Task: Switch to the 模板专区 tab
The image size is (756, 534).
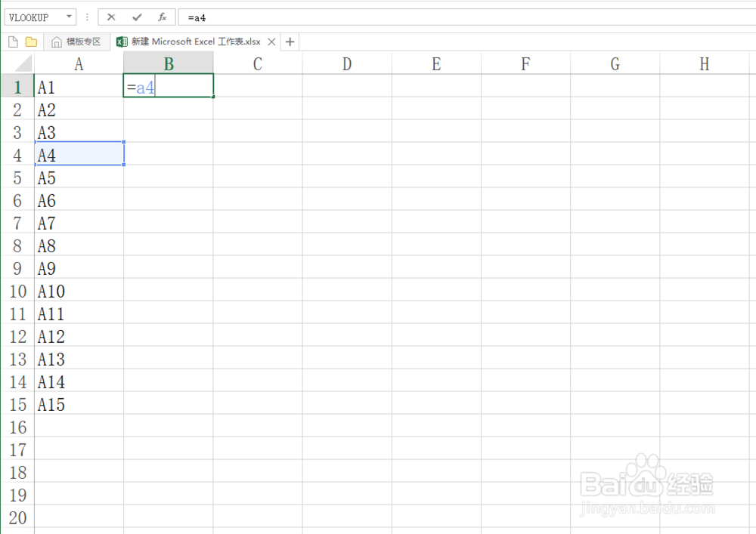Action: pyautogui.click(x=76, y=42)
